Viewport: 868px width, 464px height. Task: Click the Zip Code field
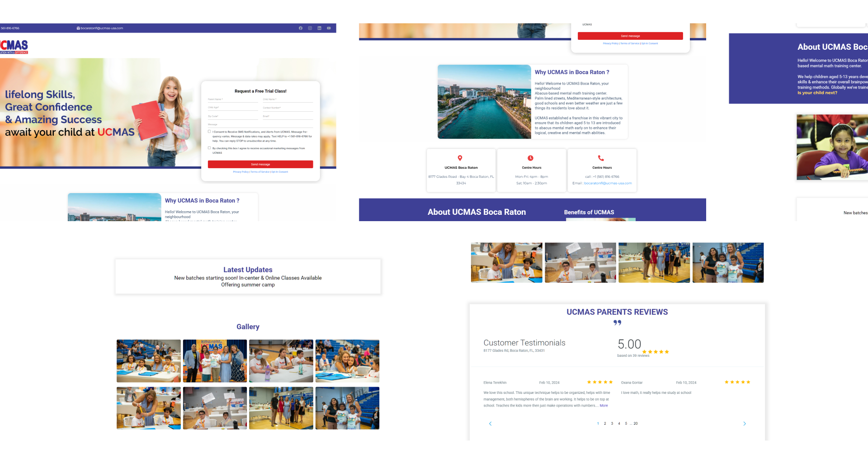[232, 116]
